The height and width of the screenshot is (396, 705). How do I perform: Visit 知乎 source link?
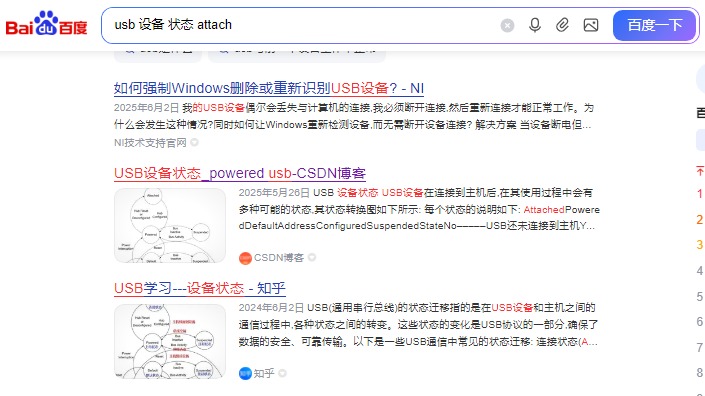[264, 374]
